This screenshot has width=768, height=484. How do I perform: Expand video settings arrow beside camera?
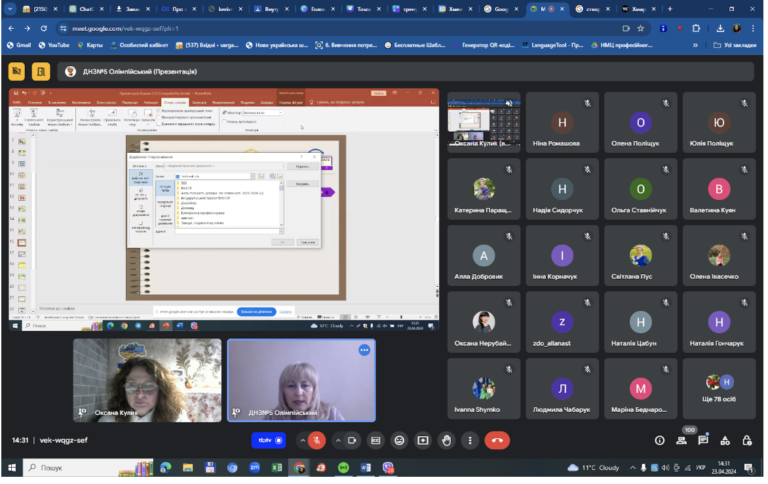(338, 441)
